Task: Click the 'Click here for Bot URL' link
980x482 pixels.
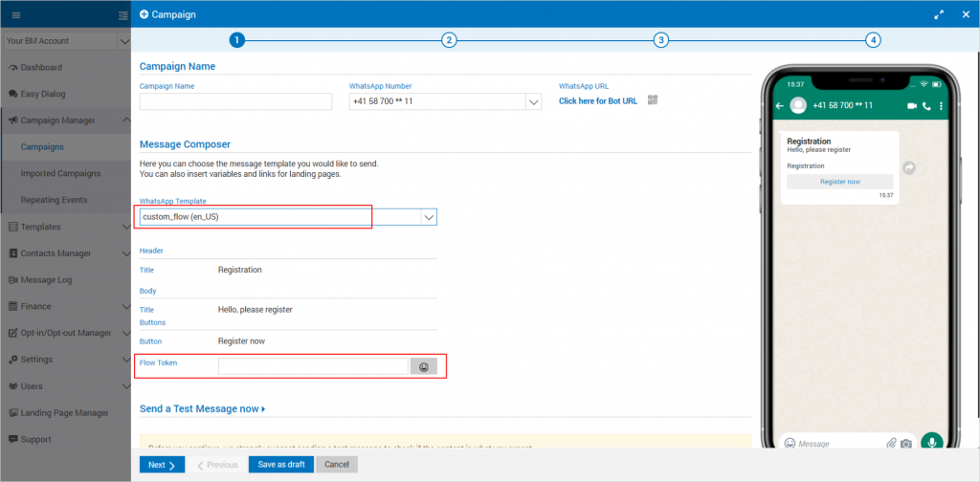Action: click(598, 101)
